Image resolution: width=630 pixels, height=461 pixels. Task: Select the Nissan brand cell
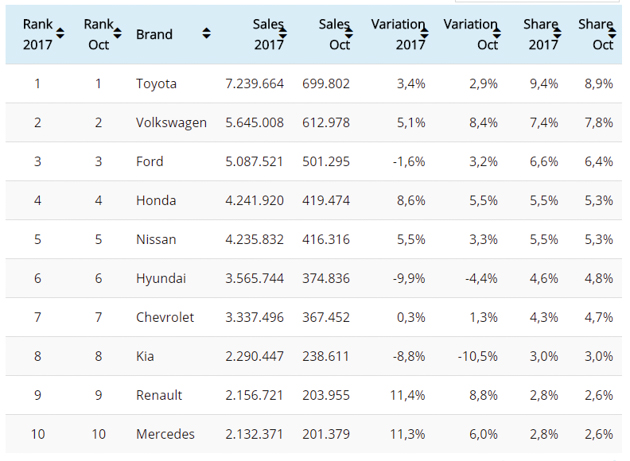[156, 239]
